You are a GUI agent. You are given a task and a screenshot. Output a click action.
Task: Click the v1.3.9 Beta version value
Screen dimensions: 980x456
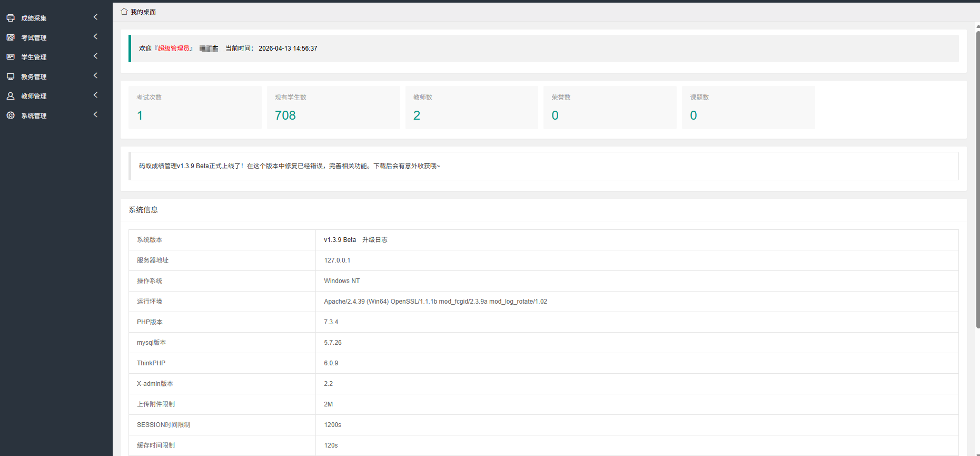pyautogui.click(x=340, y=240)
